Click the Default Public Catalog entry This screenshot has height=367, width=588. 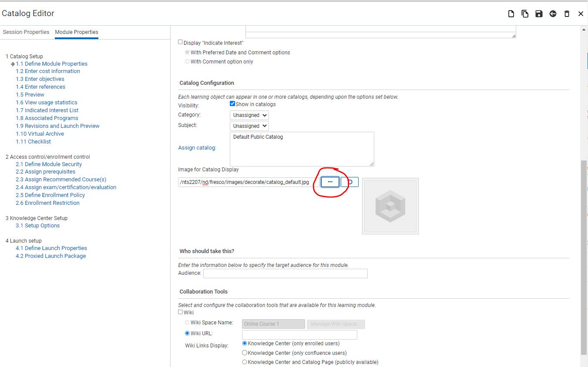tap(258, 137)
